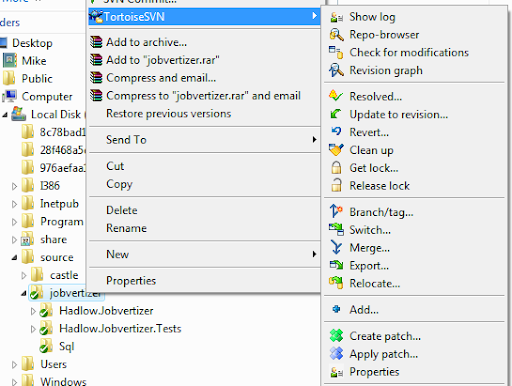Click the Computer icon in folder tree

pyautogui.click(x=10, y=96)
